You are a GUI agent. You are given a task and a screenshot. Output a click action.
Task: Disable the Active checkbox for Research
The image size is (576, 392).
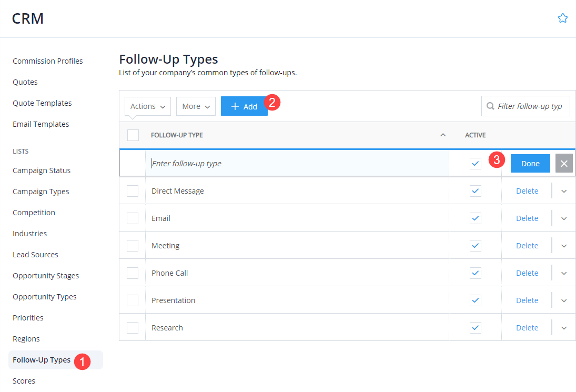[x=475, y=327]
